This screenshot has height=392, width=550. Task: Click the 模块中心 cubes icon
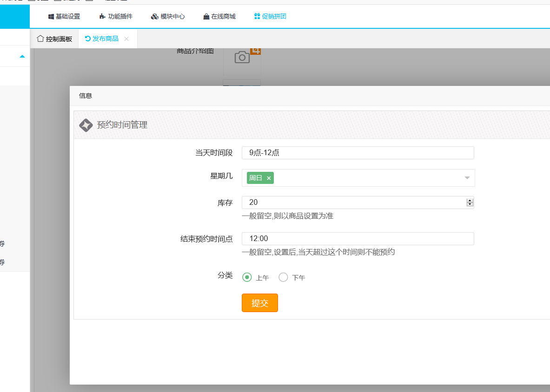coord(155,17)
